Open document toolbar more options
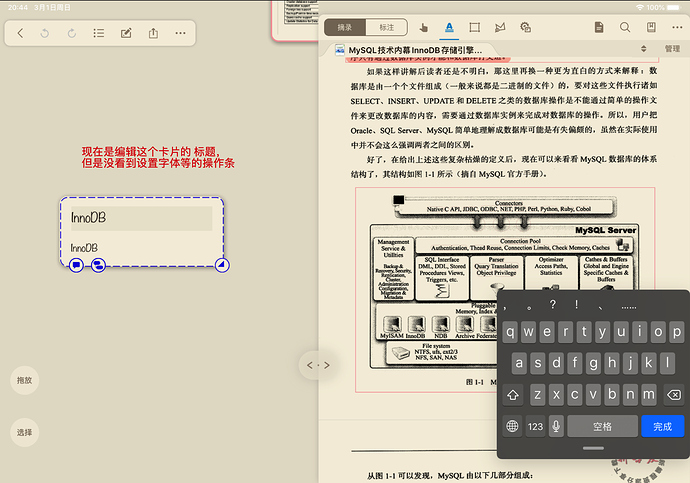 [x=677, y=27]
